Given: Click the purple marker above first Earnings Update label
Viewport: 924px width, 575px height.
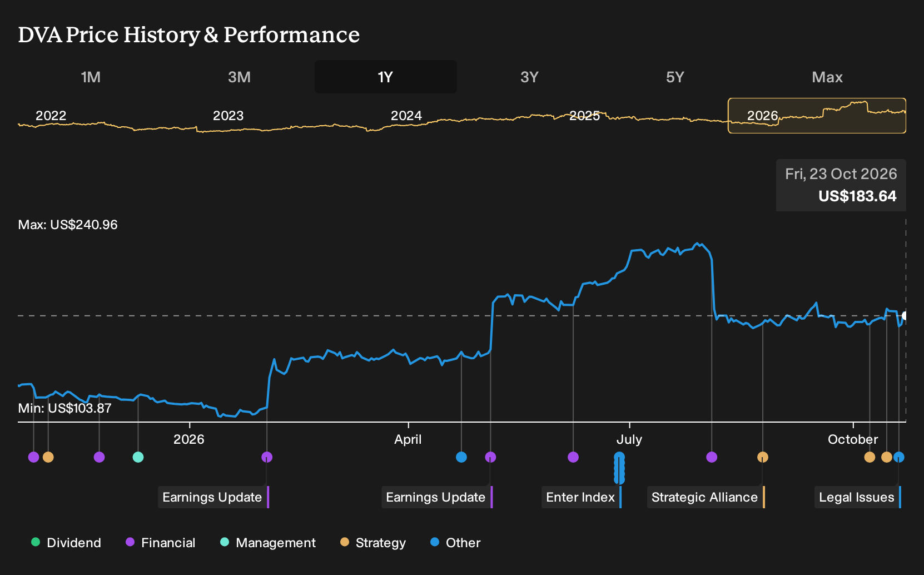Looking at the screenshot, I should point(267,457).
